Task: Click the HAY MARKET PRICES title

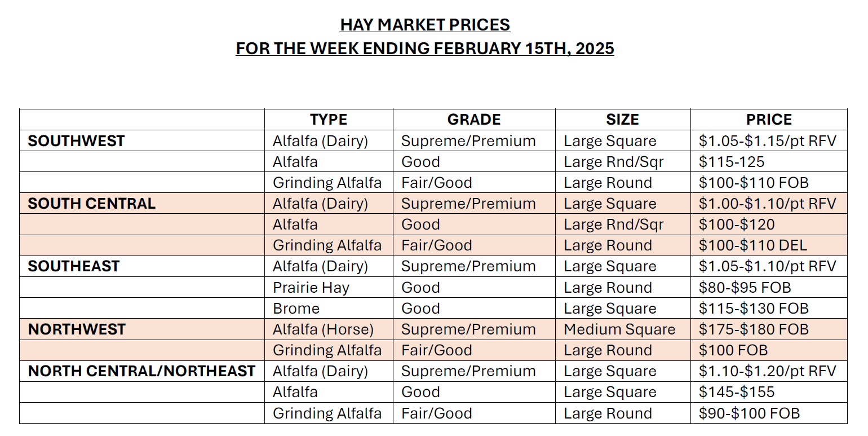Action: coord(425,25)
